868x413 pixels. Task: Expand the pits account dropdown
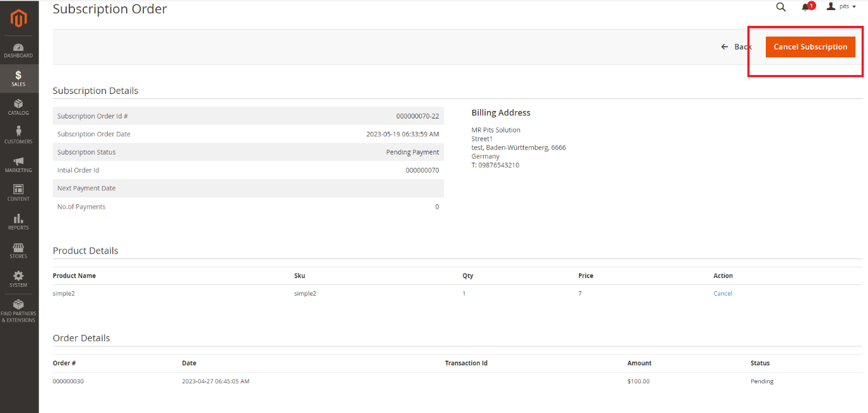click(x=841, y=7)
